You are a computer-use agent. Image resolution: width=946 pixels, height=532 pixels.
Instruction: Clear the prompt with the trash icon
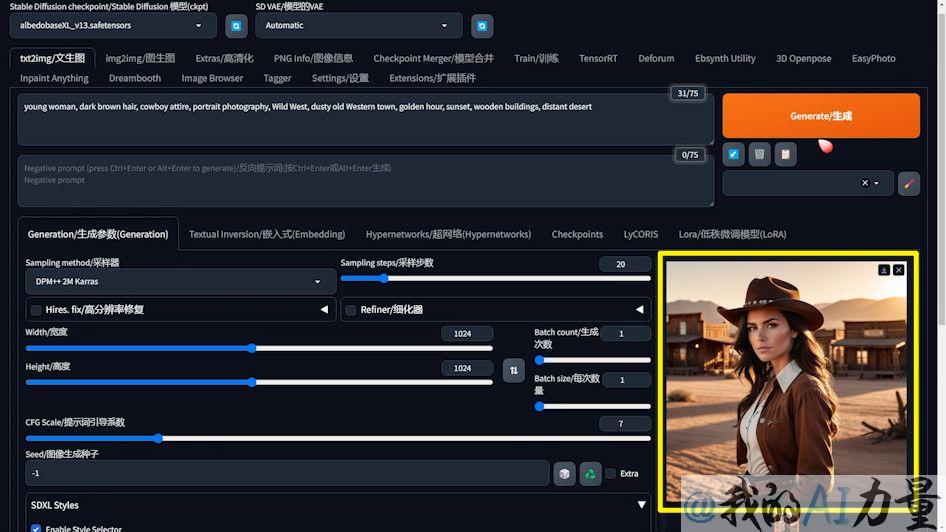point(759,154)
